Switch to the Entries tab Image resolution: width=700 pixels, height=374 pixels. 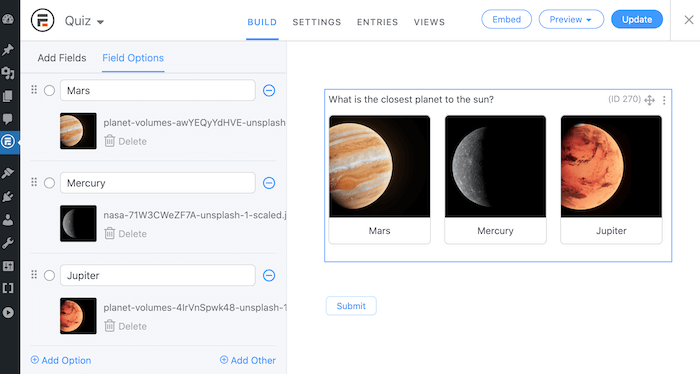click(377, 22)
